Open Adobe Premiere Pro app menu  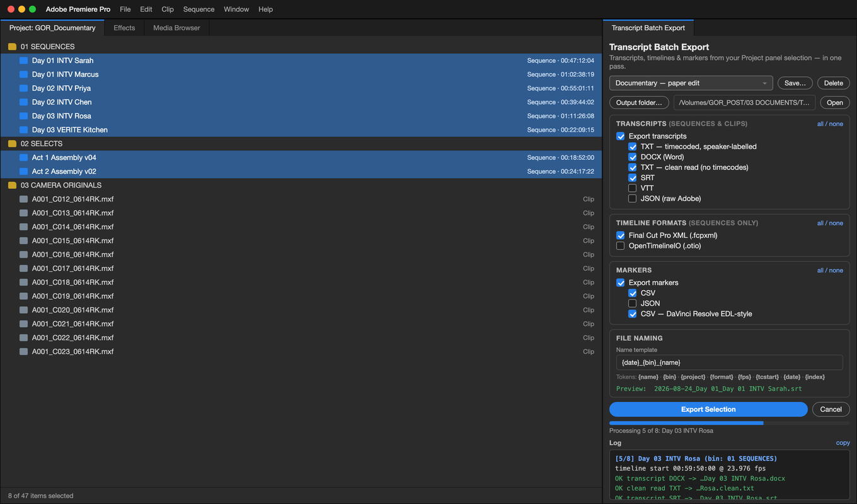(x=78, y=9)
